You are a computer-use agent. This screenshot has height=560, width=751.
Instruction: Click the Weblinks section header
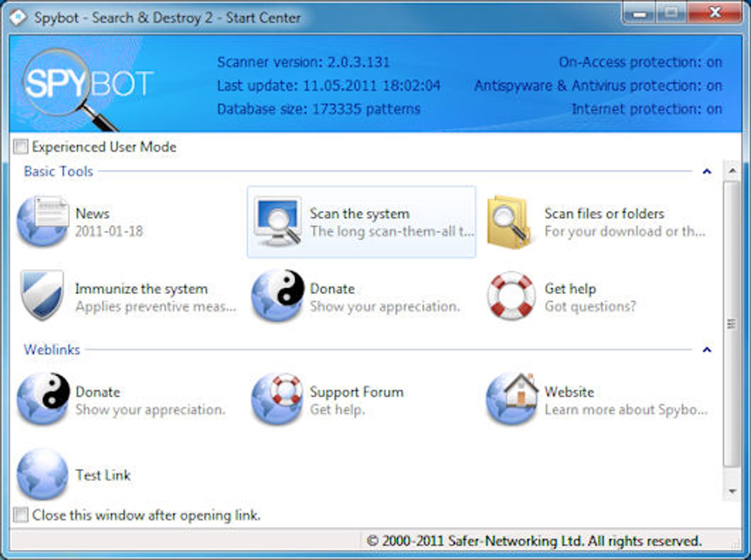pos(52,350)
